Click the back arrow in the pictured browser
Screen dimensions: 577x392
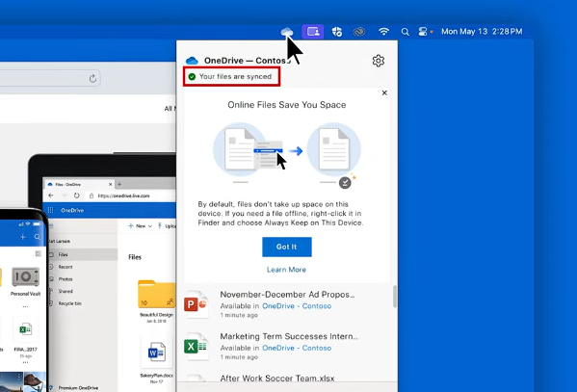tap(51, 196)
